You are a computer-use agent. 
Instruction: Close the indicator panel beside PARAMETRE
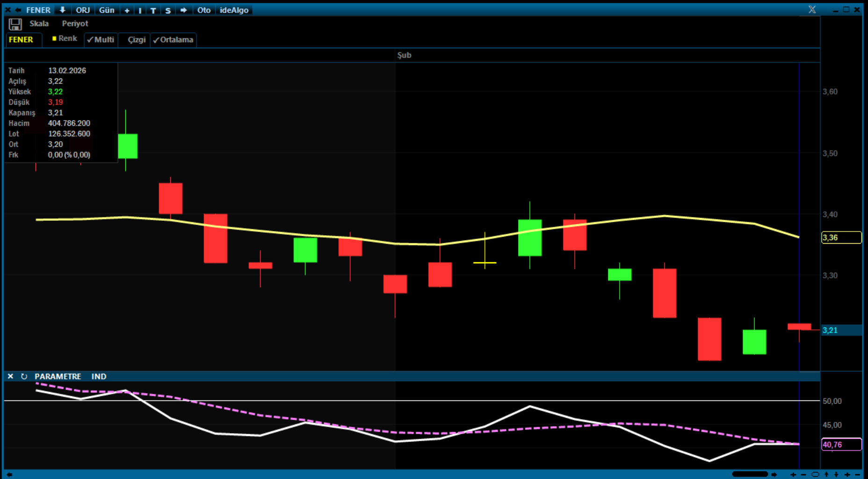click(10, 377)
